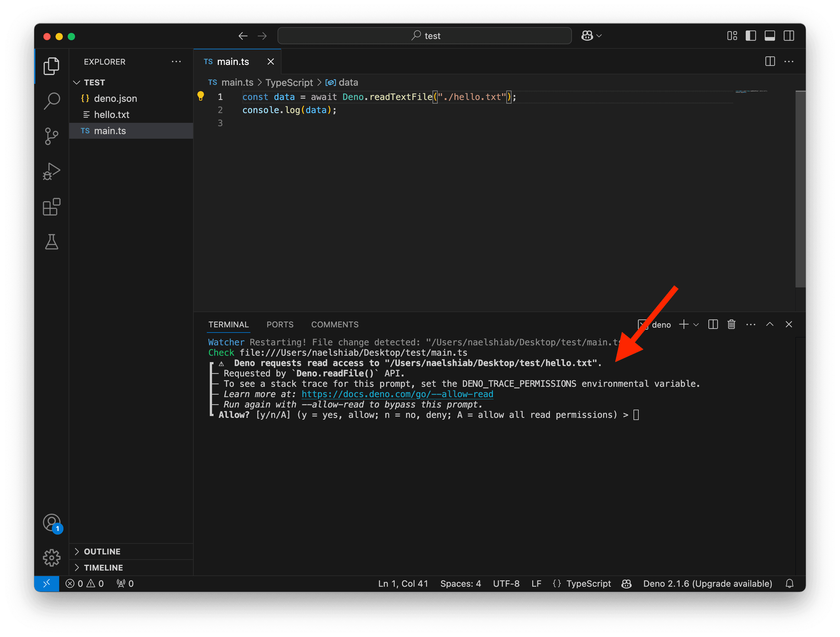Click the lightbulb code action icon
Image resolution: width=840 pixels, height=637 pixels.
pyautogui.click(x=200, y=96)
